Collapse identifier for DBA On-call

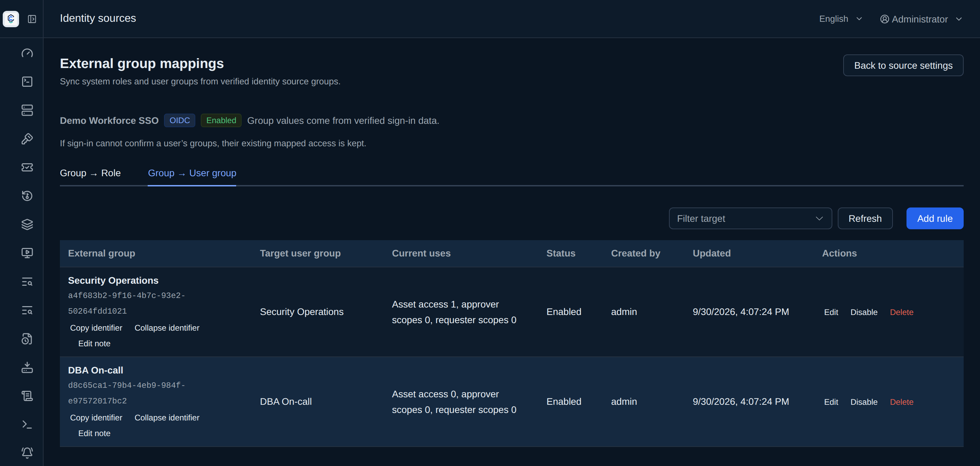coord(167,418)
